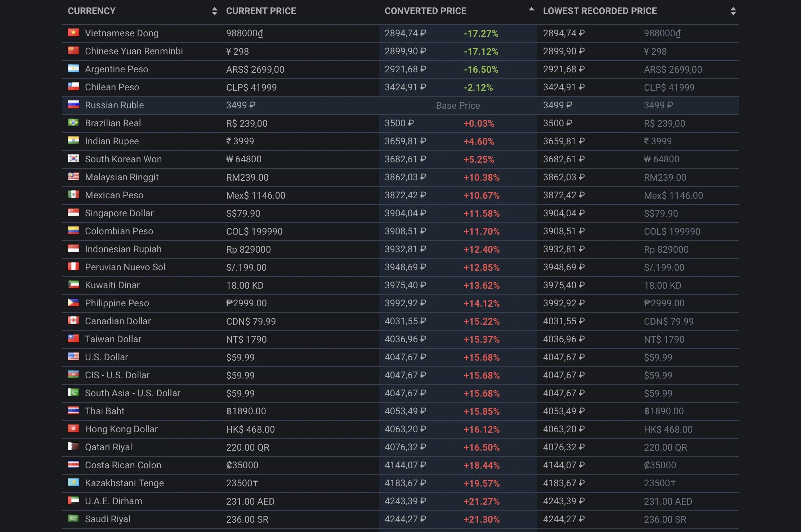Click the United States flag icon
The image size is (801, 532).
73,357
